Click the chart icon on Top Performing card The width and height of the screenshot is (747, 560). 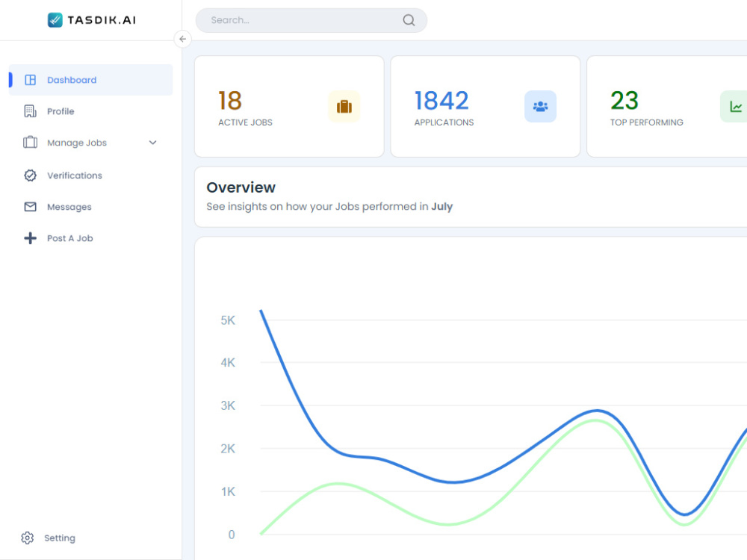[735, 106]
